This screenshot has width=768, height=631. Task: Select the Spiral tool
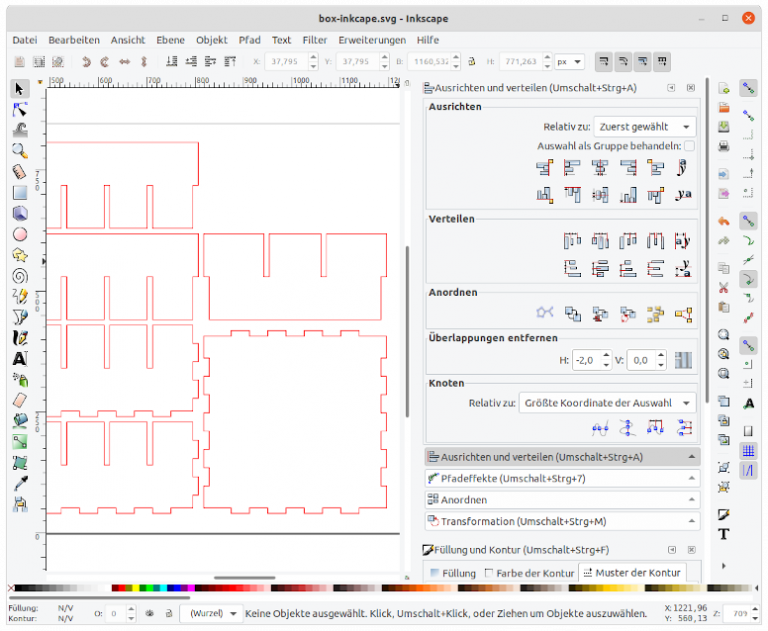[x=20, y=276]
